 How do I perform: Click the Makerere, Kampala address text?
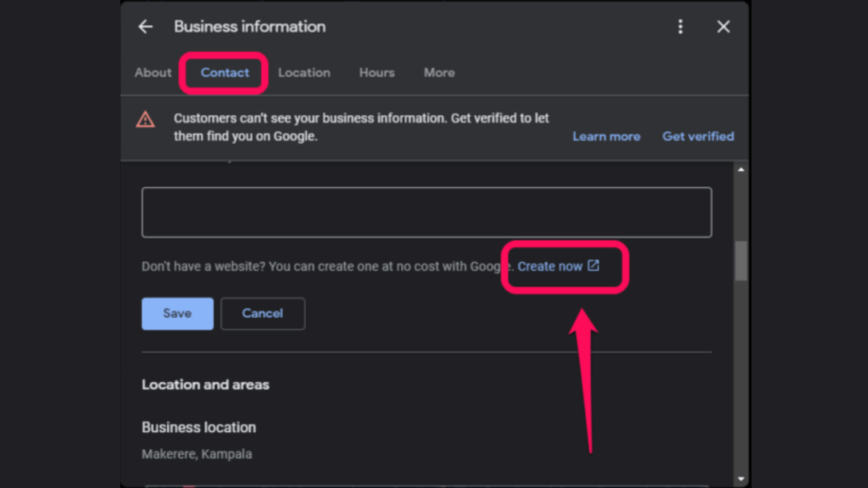[197, 454]
